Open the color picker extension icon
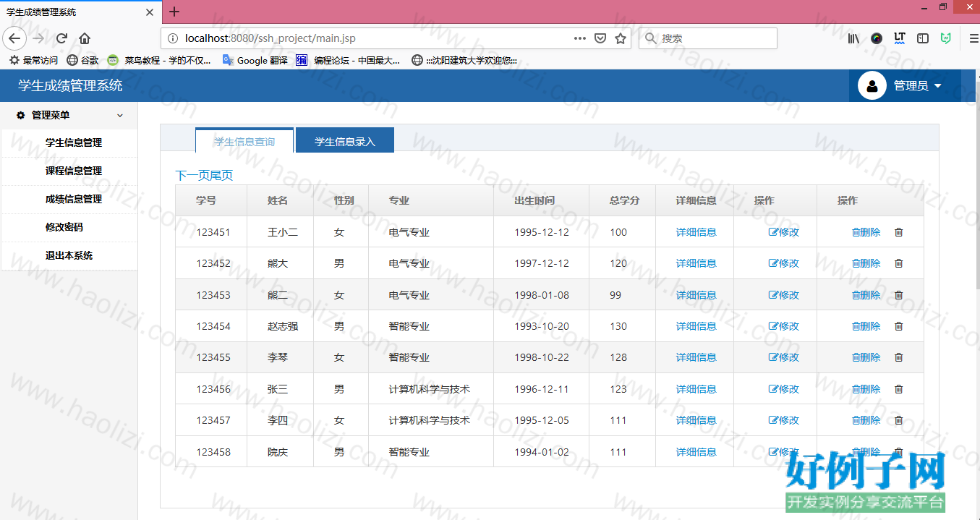Screen dimensions: 980x520 click(x=877, y=38)
